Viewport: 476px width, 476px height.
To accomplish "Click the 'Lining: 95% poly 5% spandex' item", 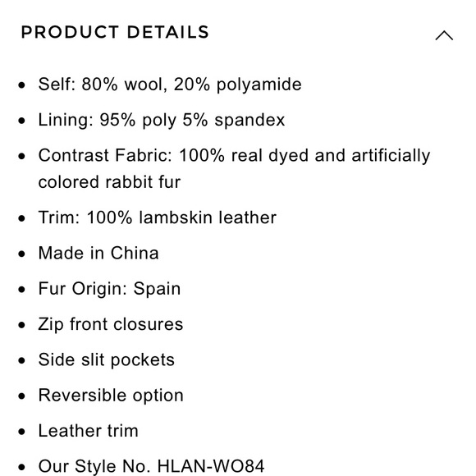I will click(x=161, y=120).
